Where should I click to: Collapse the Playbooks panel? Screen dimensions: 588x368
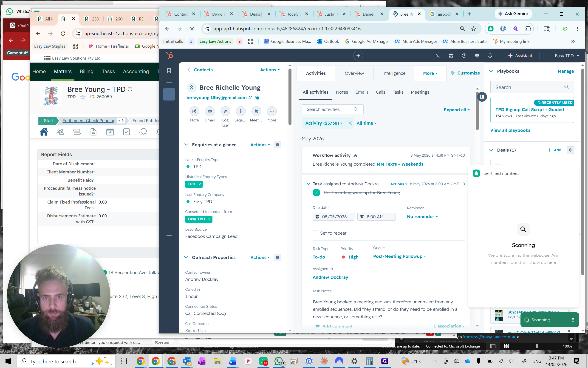pyautogui.click(x=491, y=71)
